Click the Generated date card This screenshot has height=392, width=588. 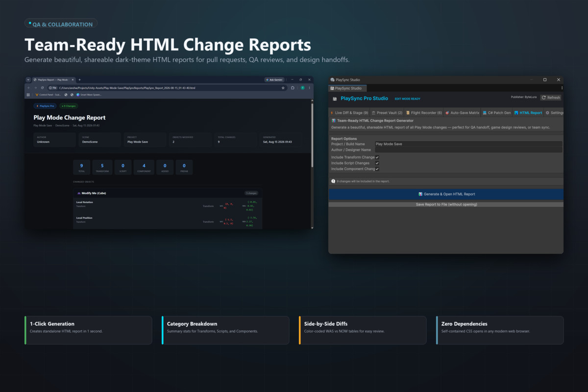point(281,140)
